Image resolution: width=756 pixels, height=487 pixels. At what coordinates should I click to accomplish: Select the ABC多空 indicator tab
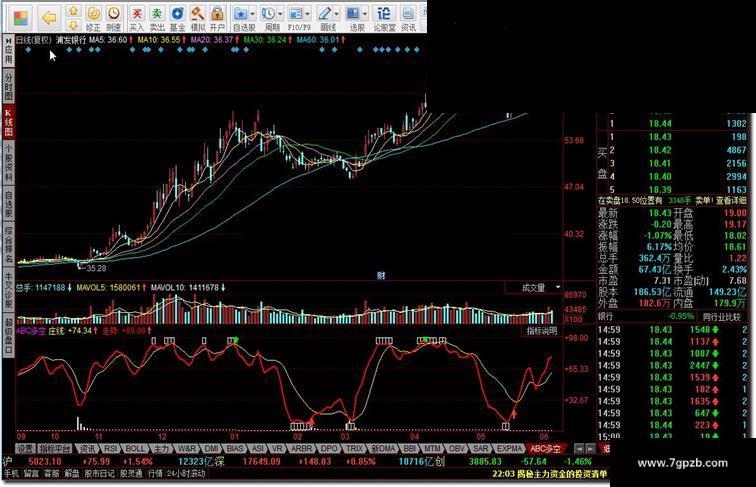click(x=545, y=448)
